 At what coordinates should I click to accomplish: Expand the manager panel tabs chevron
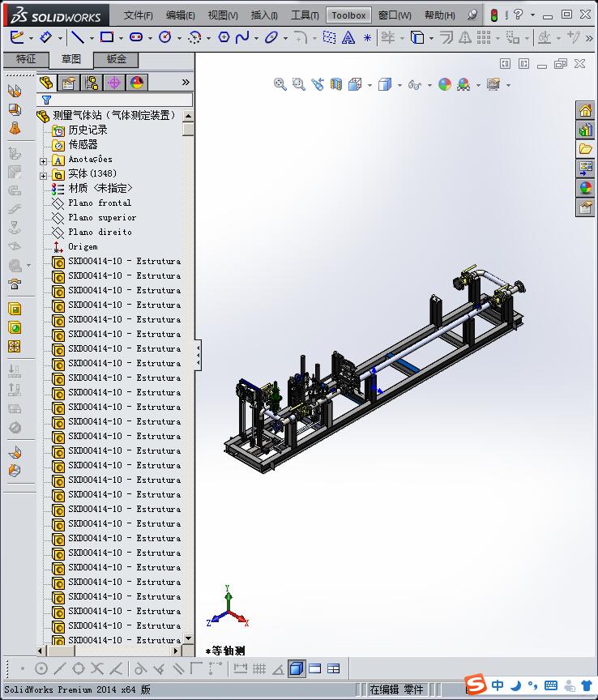click(x=186, y=82)
